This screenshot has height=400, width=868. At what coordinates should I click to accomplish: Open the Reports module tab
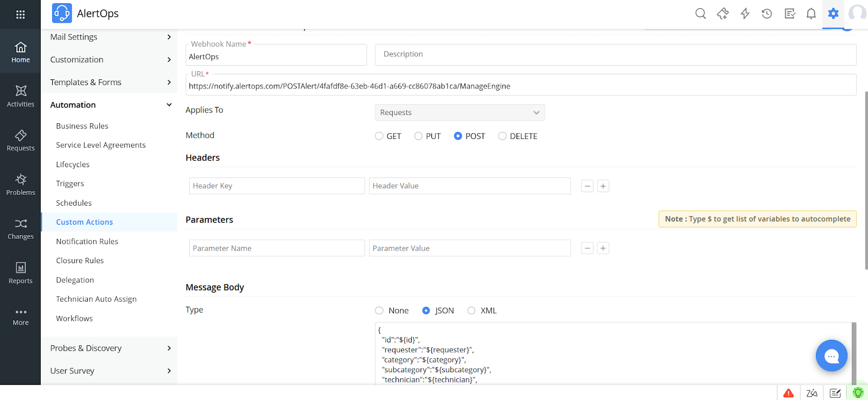coord(21,273)
